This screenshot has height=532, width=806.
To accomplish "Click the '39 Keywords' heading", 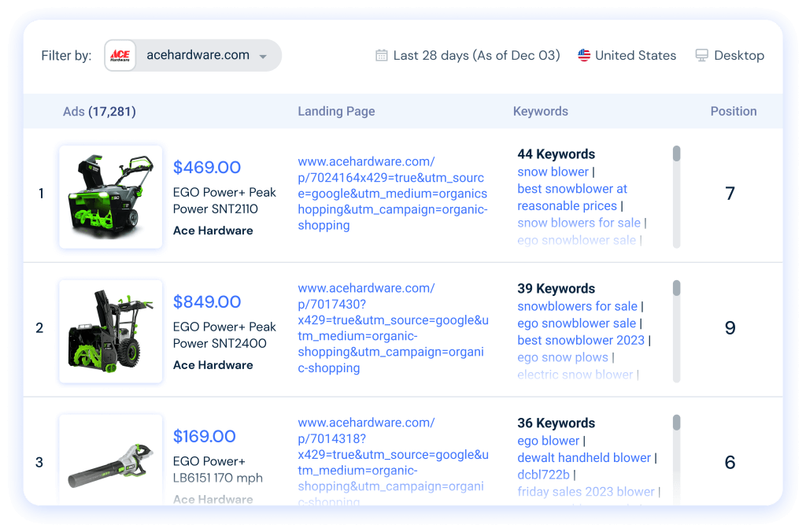I will pyautogui.click(x=556, y=289).
